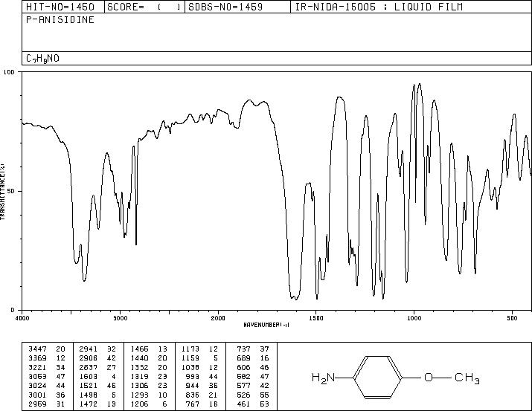Click the 4000 label on wavenumber axis
Screen dimensions: 532x411
pyautogui.click(x=22, y=318)
